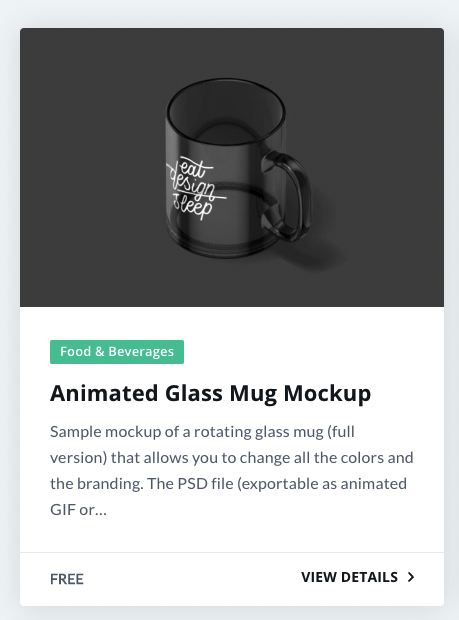Open the Animated Glass Mug Mockup title

pyautogui.click(x=210, y=393)
